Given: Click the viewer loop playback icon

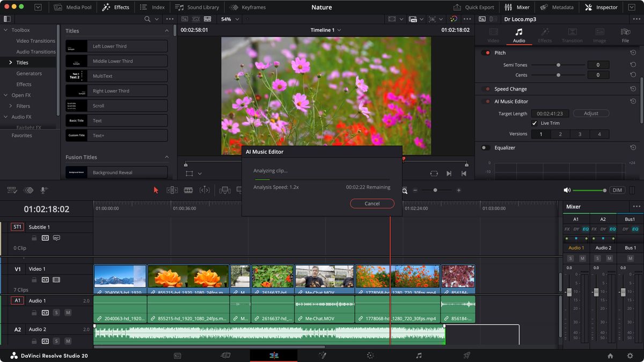Looking at the screenshot, I should pos(434,173).
